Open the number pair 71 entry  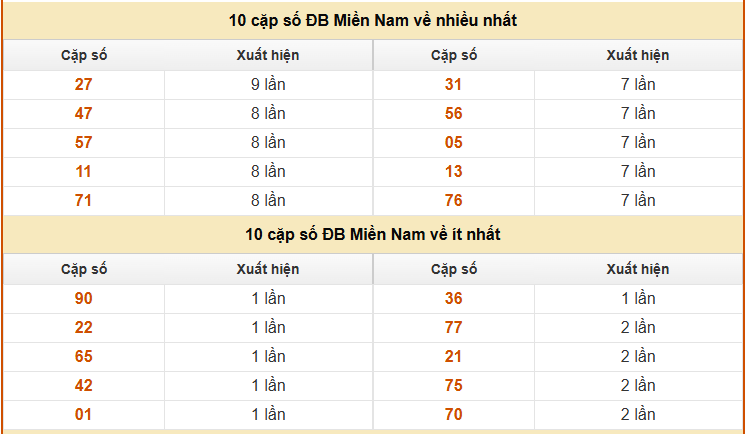(84, 201)
